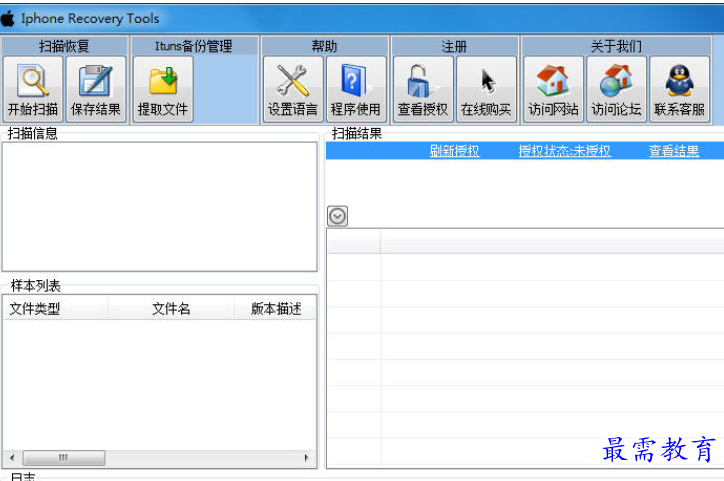Select the 扫描恢复 ribbon group header

pyautogui.click(x=64, y=46)
